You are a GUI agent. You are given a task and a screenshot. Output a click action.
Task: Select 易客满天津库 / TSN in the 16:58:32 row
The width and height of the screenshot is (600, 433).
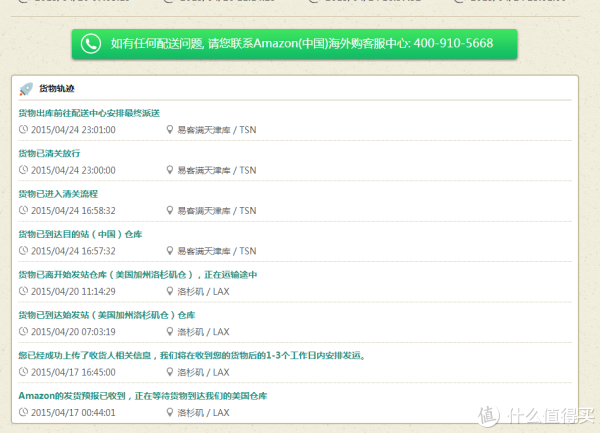click(x=217, y=211)
